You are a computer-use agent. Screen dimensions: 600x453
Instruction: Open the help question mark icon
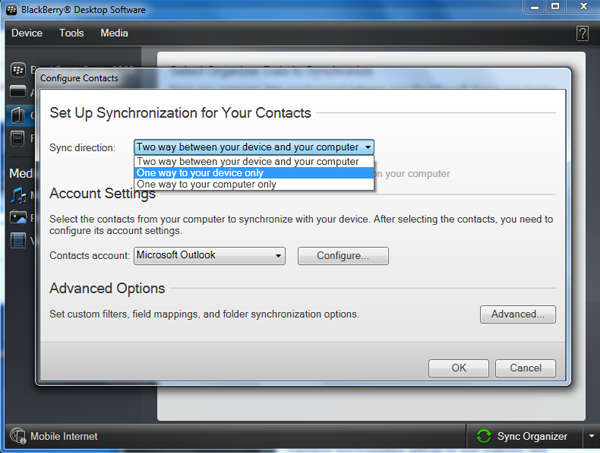tap(582, 33)
